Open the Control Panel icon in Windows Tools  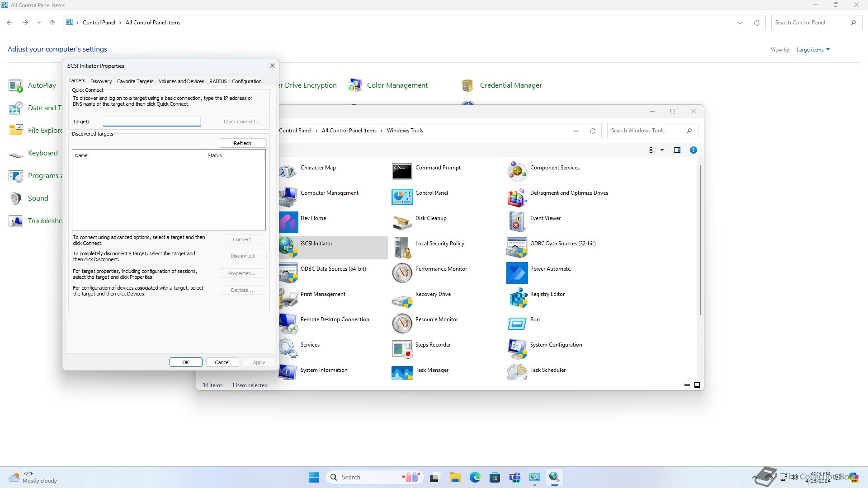tap(402, 197)
